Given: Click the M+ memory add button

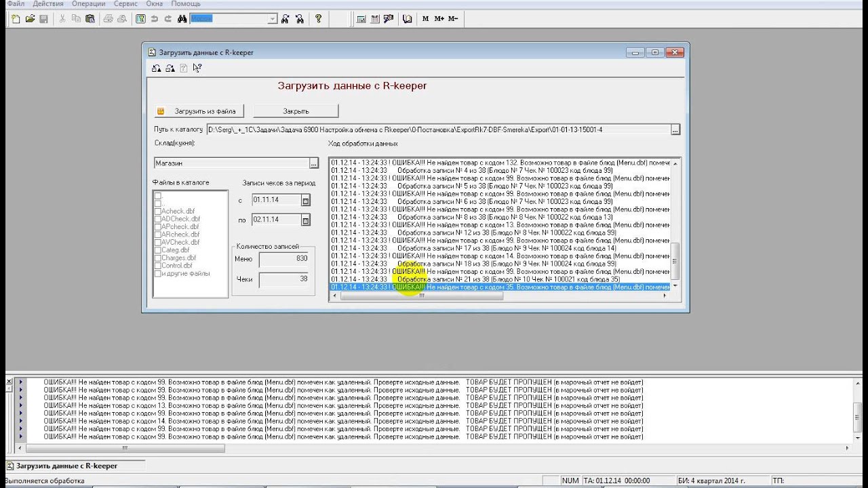Looking at the screenshot, I should click(x=439, y=19).
